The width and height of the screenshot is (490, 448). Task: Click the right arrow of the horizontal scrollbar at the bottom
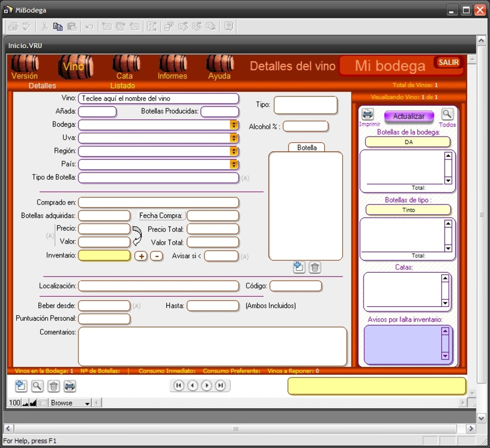click(x=470, y=428)
